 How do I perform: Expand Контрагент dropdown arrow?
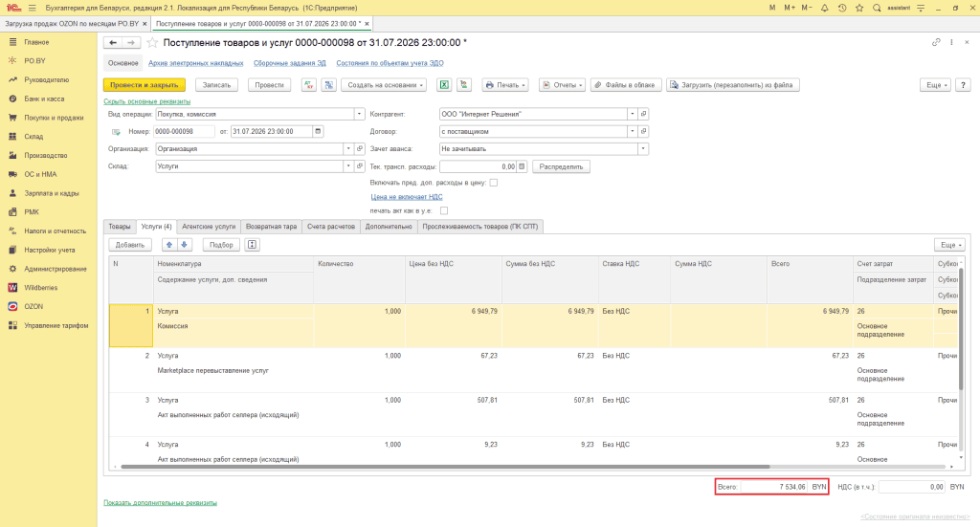point(633,114)
